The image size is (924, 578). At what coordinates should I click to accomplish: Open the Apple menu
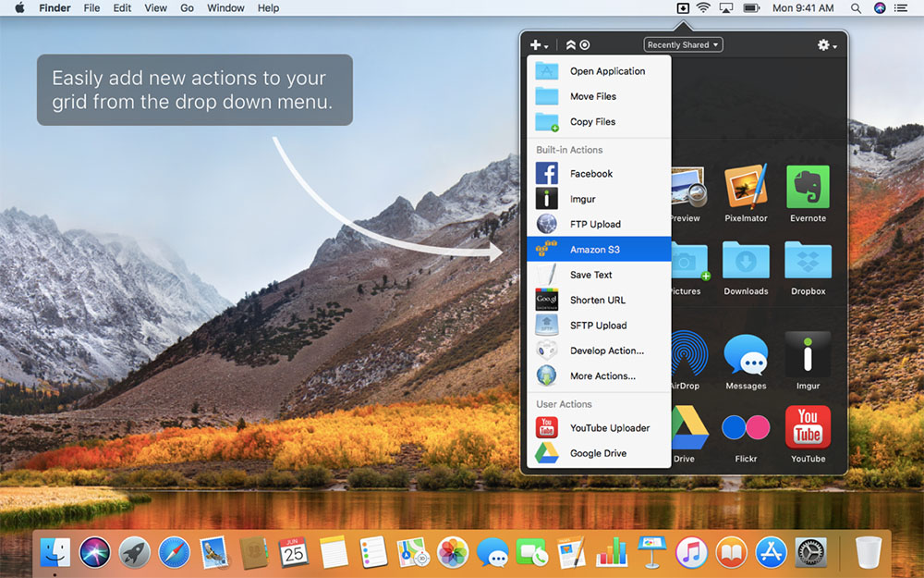pos(19,8)
